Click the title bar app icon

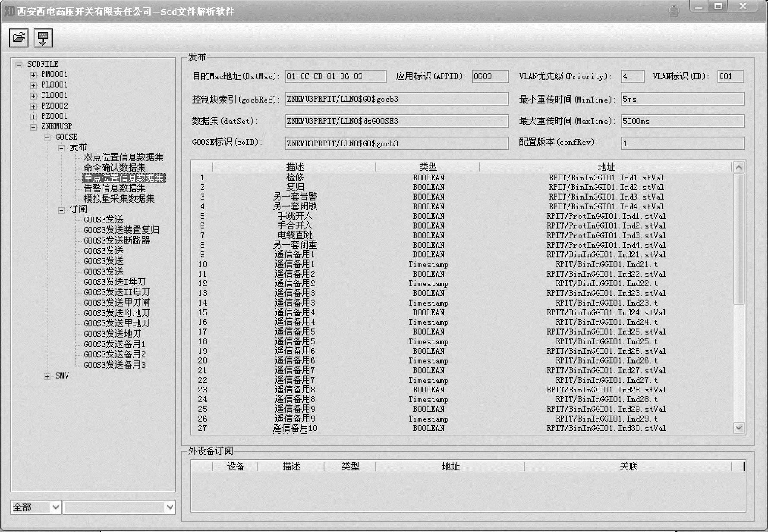(x=9, y=12)
